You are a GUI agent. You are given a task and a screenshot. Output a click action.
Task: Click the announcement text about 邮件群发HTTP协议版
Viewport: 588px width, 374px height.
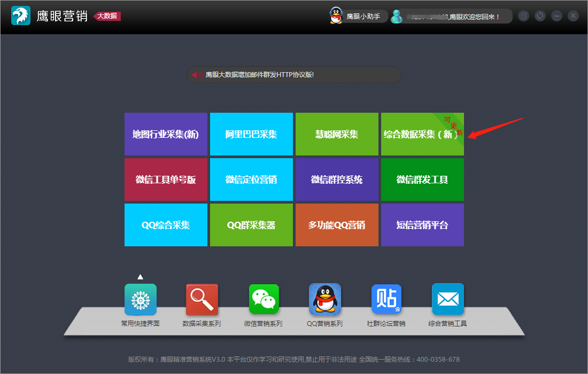259,75
